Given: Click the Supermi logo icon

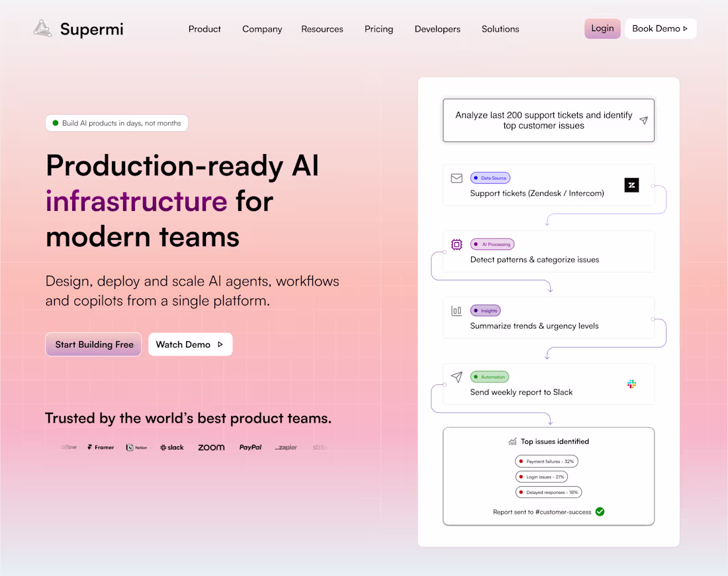Looking at the screenshot, I should [42, 28].
